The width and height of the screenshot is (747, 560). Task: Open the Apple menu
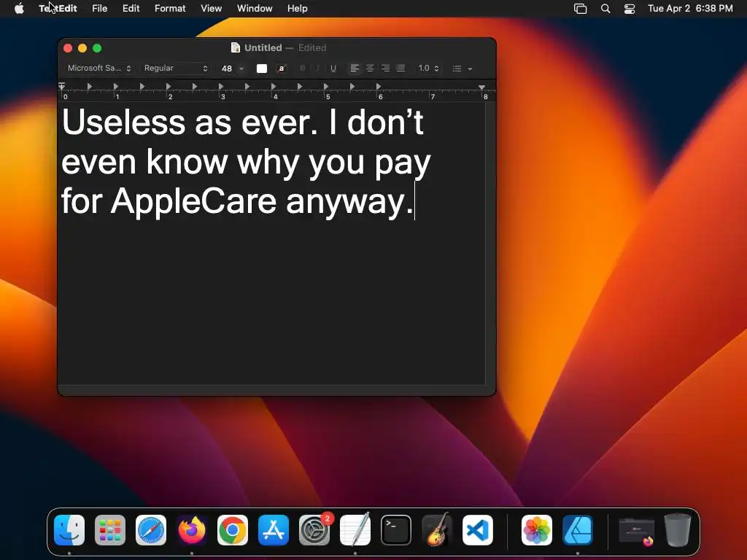point(19,9)
